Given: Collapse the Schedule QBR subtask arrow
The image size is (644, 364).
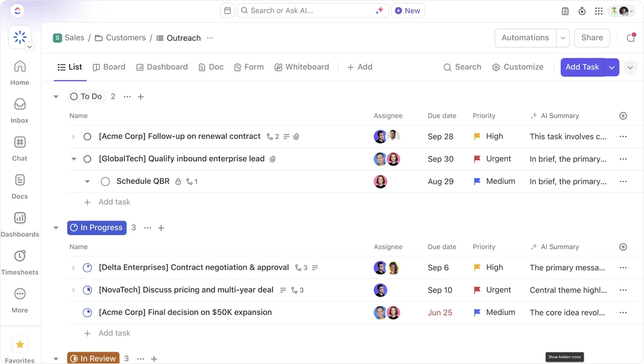Looking at the screenshot, I should click(x=87, y=181).
